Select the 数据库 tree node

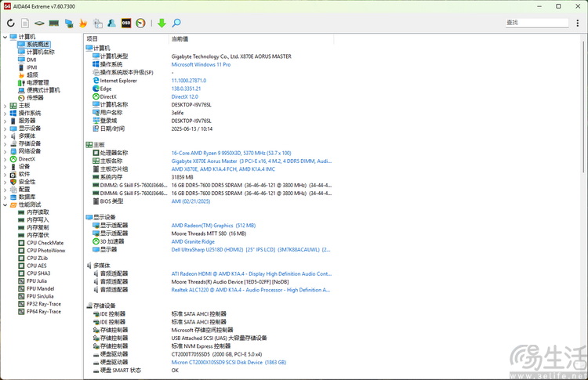point(23,197)
